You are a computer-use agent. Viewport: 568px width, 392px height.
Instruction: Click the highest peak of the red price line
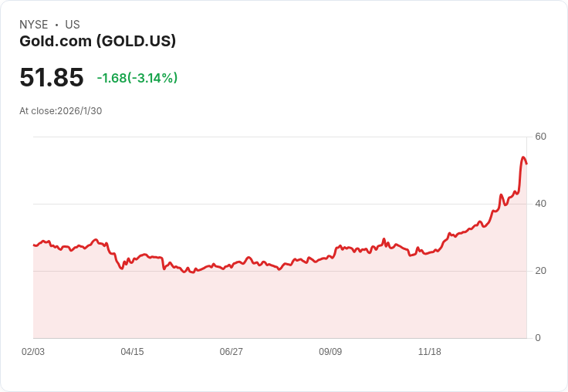(x=523, y=157)
